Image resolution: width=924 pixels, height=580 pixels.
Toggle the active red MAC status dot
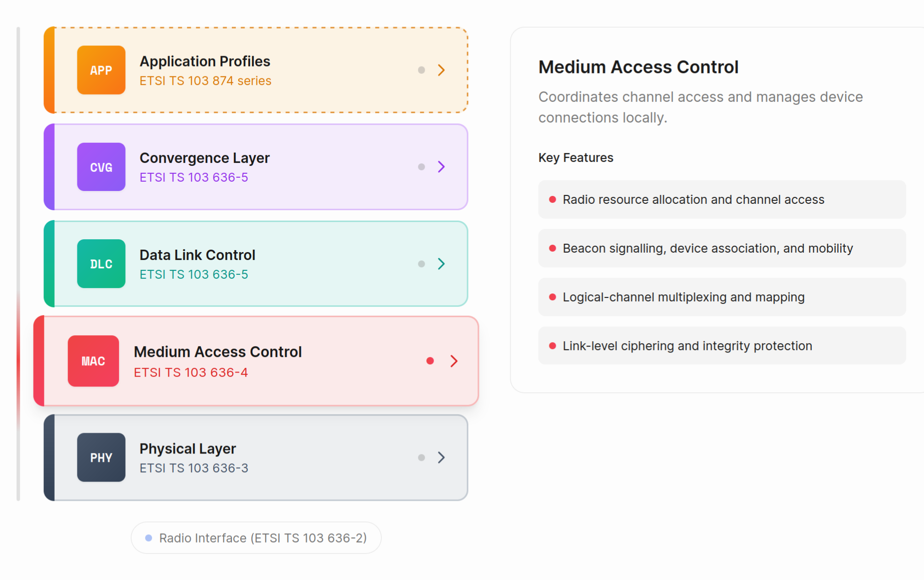(430, 361)
